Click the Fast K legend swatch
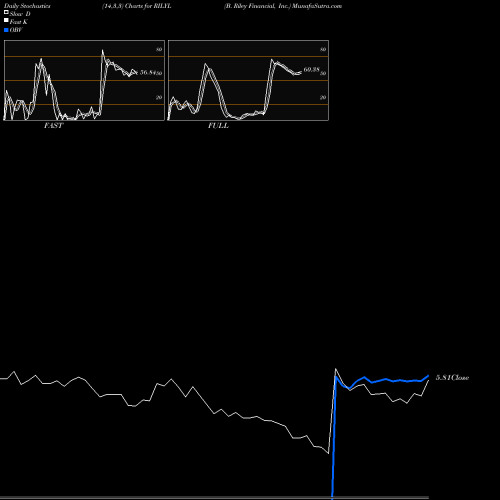The height and width of the screenshot is (500, 500). [6, 20]
